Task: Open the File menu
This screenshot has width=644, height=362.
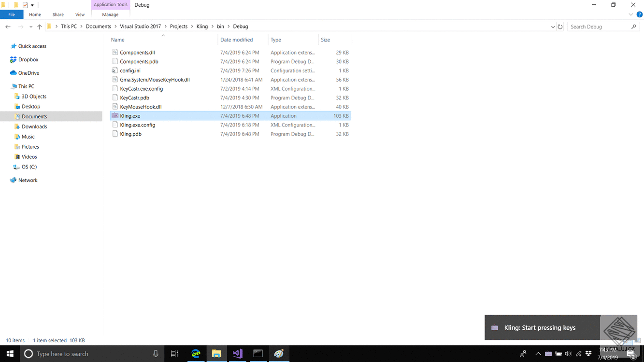Action: pyautogui.click(x=12, y=14)
